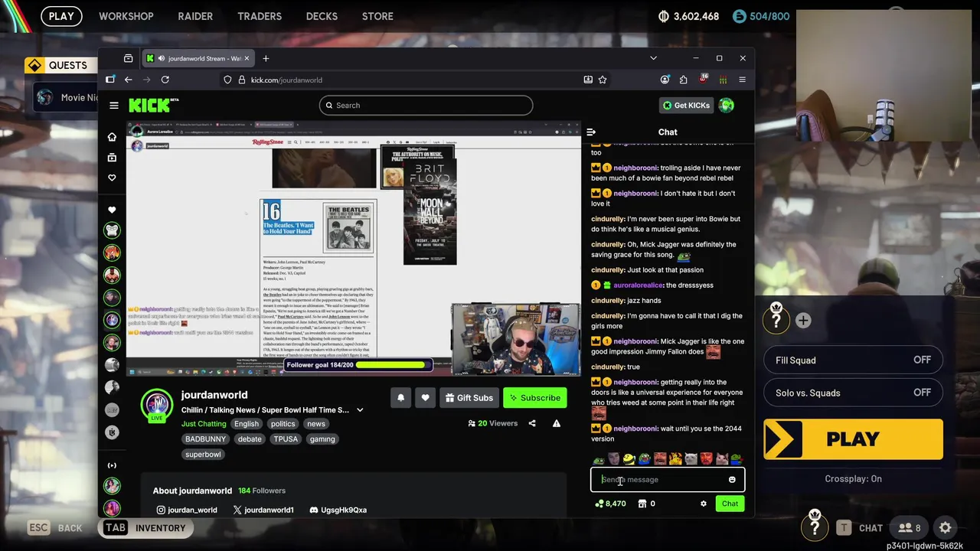Screen dimensions: 980x551
Task: Open browser extensions puzzle icon
Action: [x=684, y=80]
